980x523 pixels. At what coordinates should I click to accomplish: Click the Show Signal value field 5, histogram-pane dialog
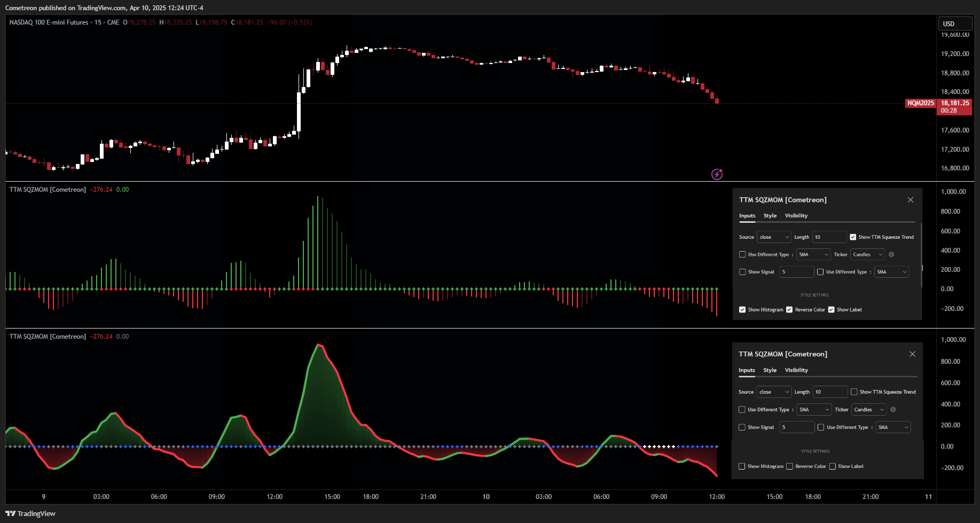[x=797, y=272]
